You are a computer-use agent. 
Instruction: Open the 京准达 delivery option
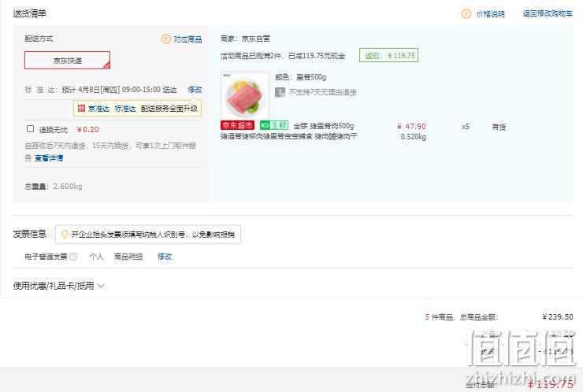(x=98, y=109)
